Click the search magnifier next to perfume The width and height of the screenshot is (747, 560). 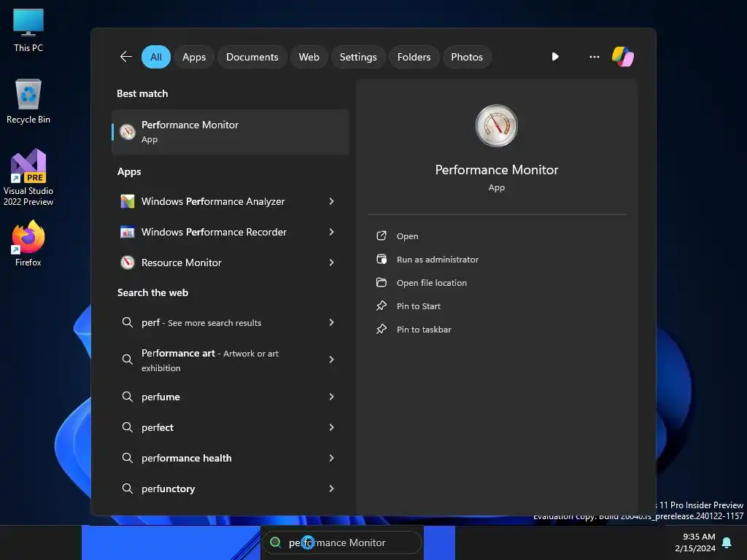(127, 396)
